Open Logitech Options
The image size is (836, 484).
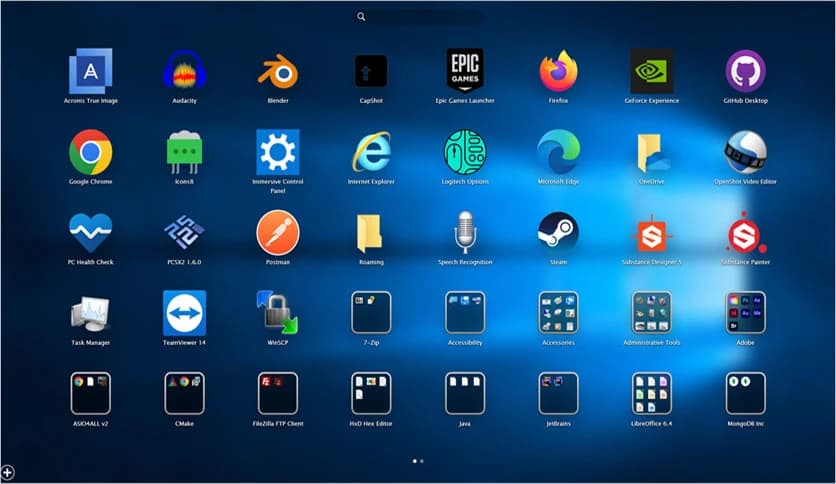click(465, 152)
